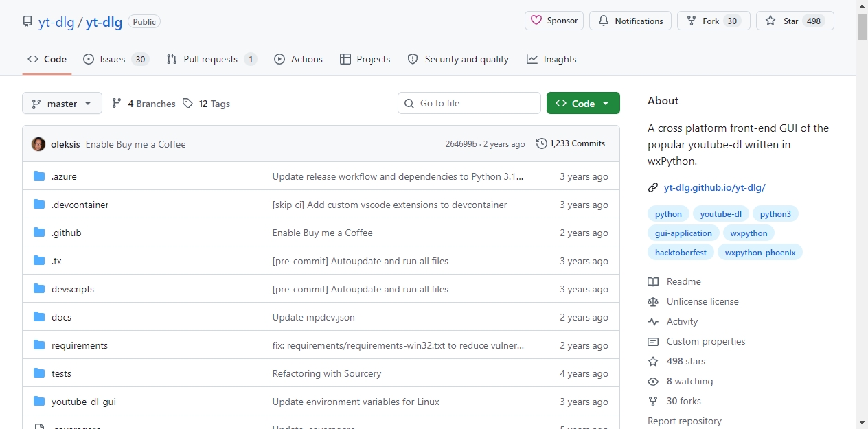868x429 pixels.
Task: View the 12 Tags link
Action: coord(206,104)
